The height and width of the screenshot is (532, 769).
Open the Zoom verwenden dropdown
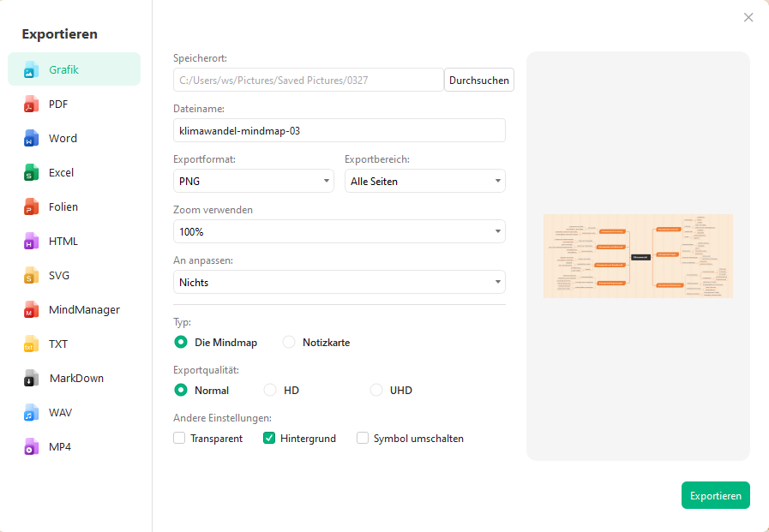339,232
